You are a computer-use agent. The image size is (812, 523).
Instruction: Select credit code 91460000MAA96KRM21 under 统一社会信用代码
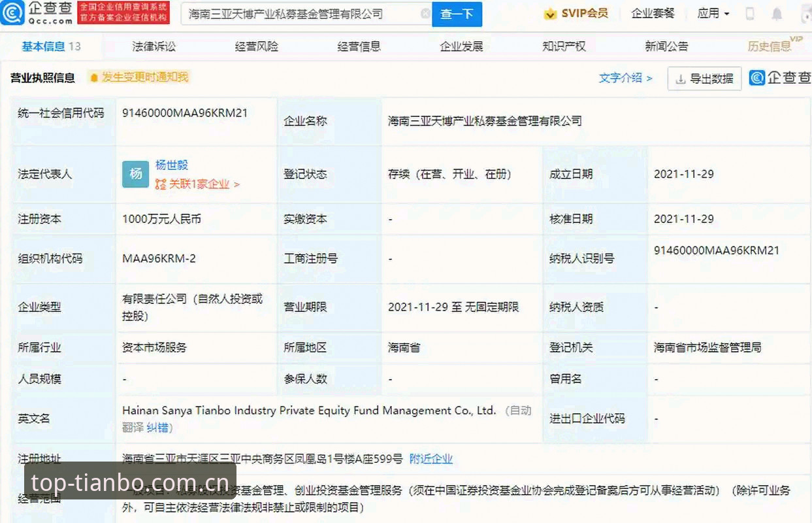[x=185, y=112]
